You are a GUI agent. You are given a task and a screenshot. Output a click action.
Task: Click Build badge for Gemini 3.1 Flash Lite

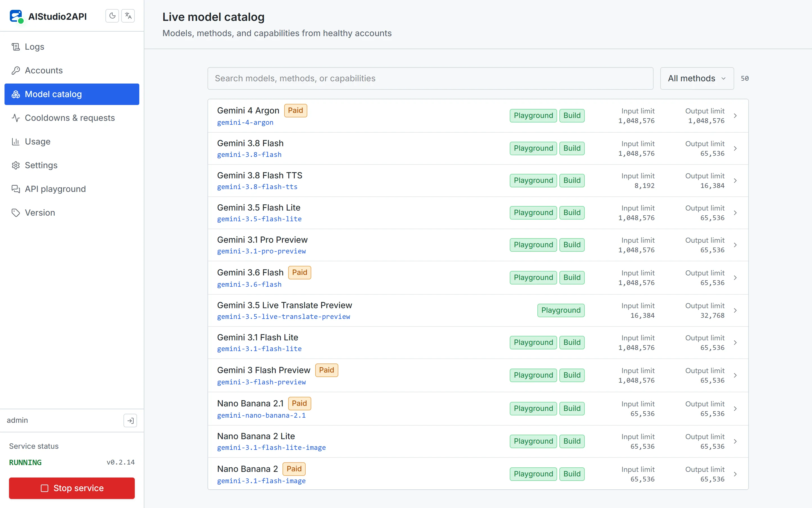[x=572, y=342]
